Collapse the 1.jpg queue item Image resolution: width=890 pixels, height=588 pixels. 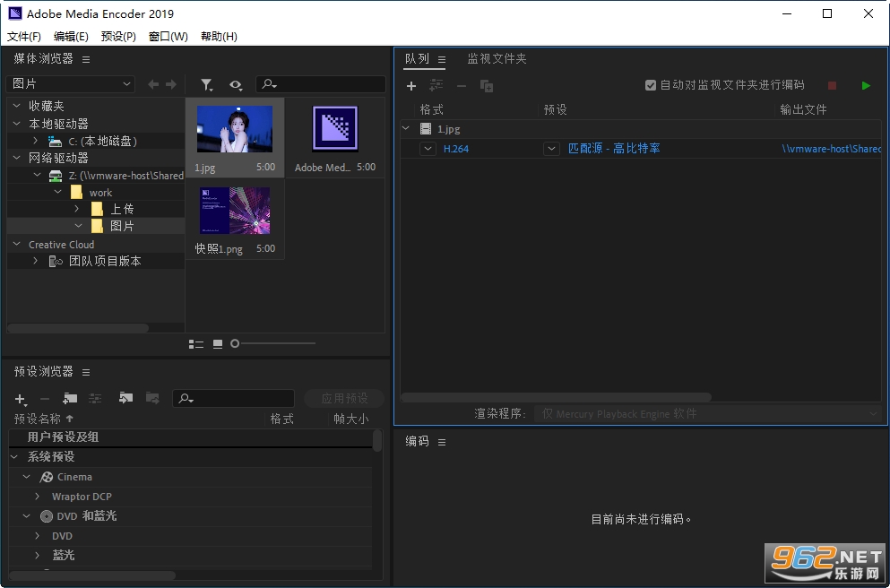[406, 128]
